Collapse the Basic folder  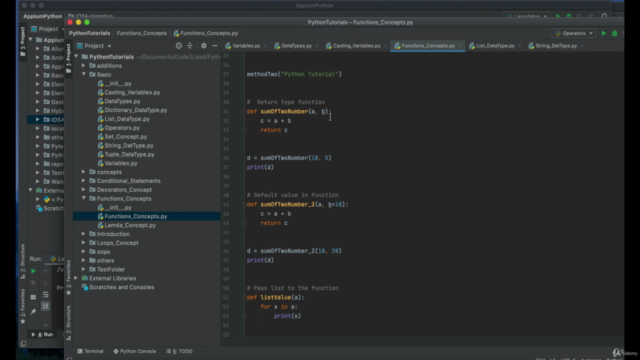click(84, 74)
